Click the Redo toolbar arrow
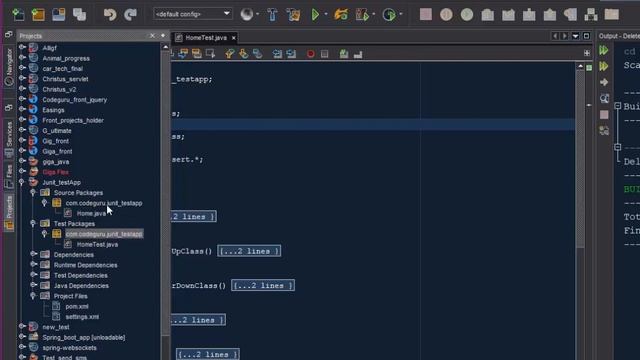 point(130,15)
